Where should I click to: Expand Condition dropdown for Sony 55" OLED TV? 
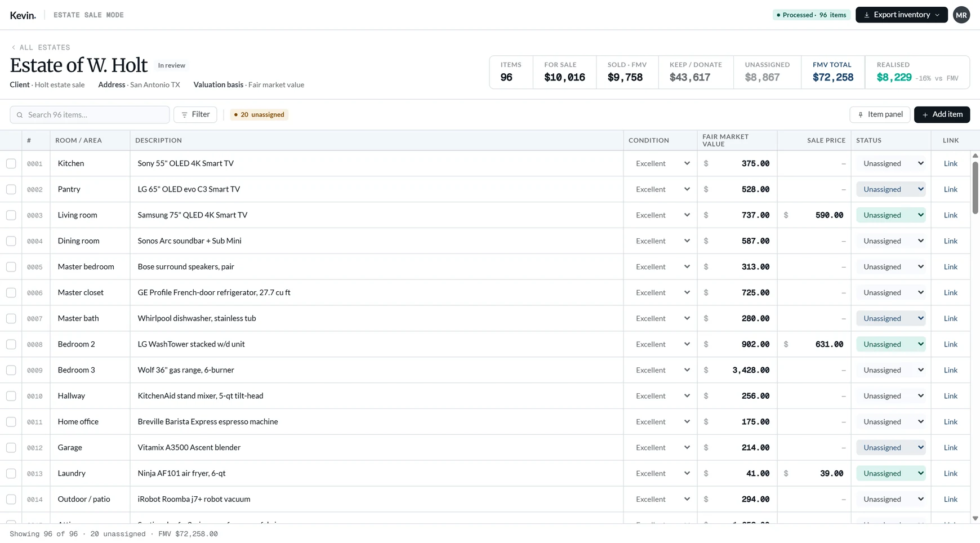pyautogui.click(x=661, y=163)
